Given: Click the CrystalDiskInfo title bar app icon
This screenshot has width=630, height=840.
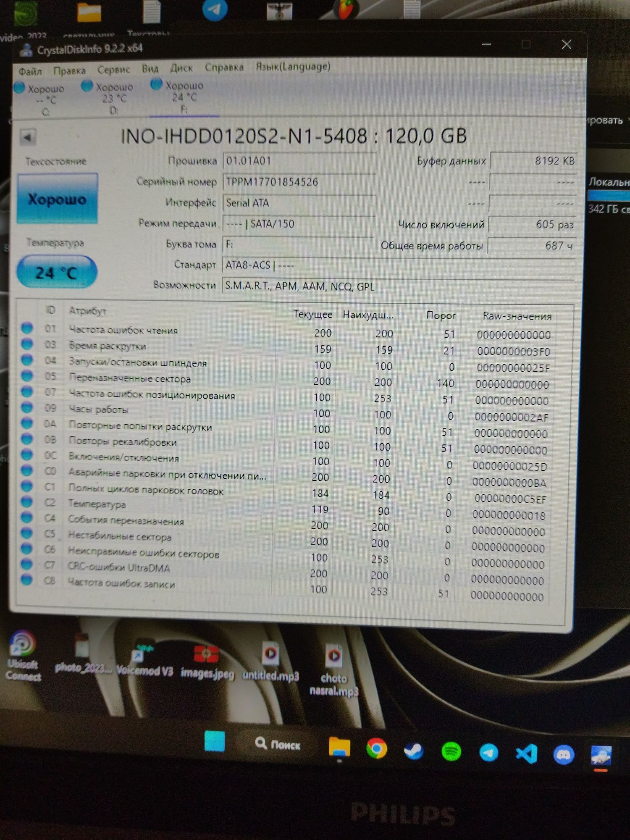Looking at the screenshot, I should click(26, 50).
